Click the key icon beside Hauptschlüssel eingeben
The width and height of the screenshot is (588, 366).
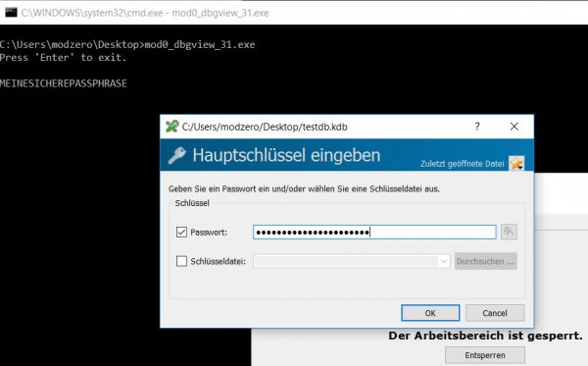[176, 155]
